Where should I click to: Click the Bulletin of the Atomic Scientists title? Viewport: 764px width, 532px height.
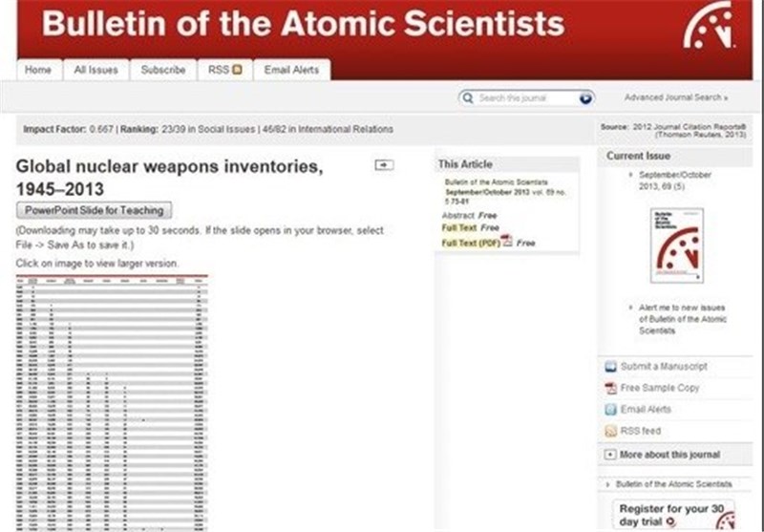point(303,23)
